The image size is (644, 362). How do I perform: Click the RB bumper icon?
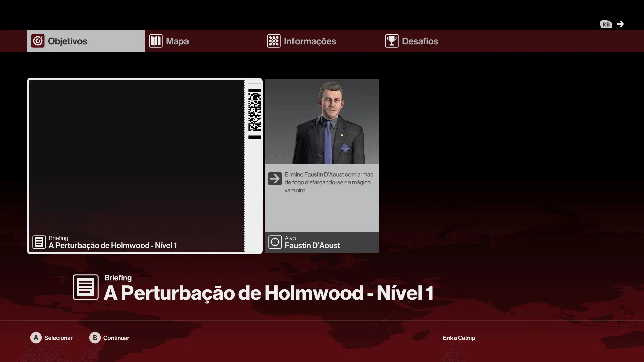[606, 24]
